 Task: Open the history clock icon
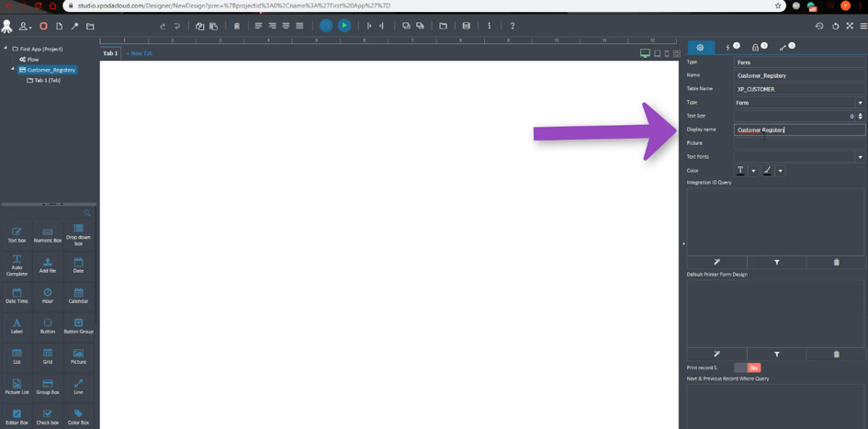(819, 26)
